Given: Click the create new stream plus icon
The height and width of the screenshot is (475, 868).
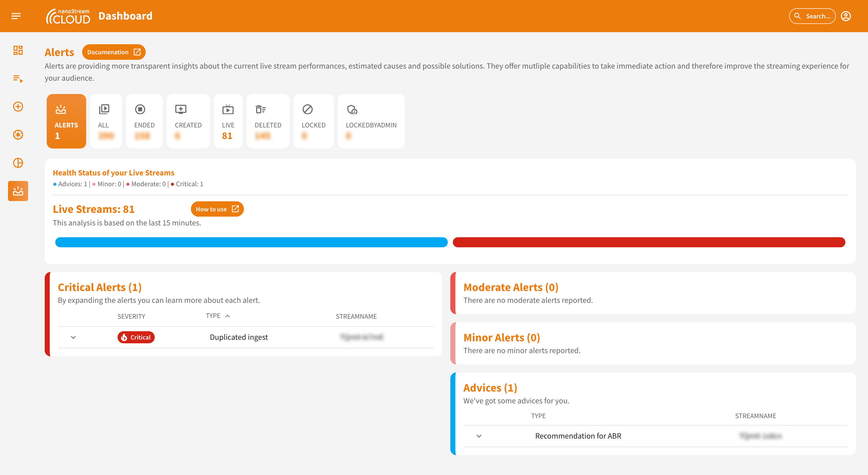Looking at the screenshot, I should pos(18,107).
